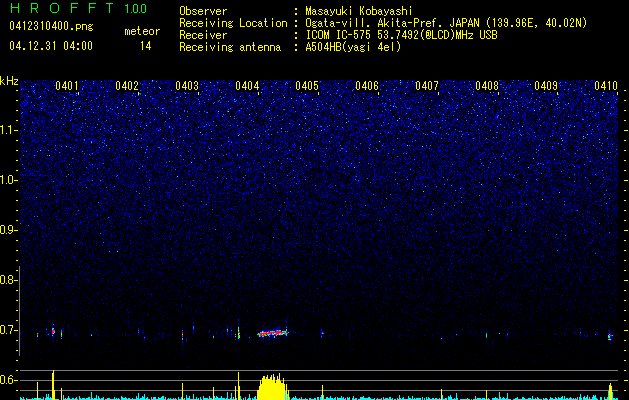Click the 0404 time marker
This screenshot has height=400, width=629.
(247, 86)
